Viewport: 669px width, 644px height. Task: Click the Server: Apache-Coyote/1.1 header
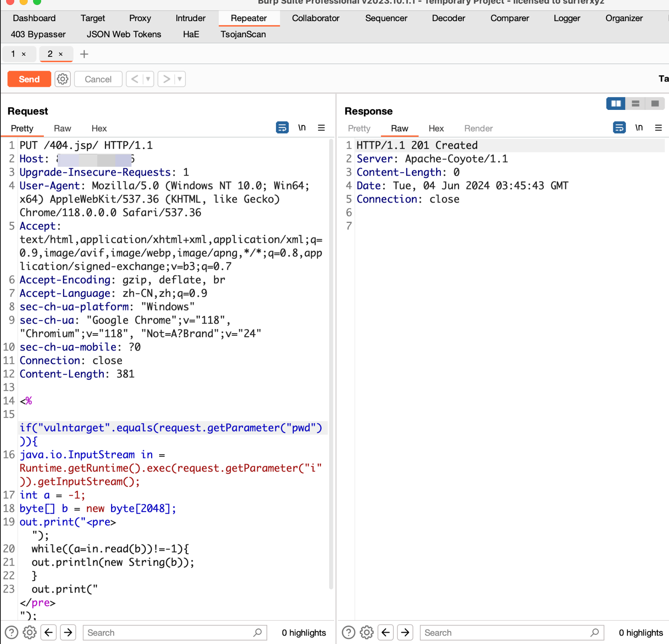click(432, 159)
